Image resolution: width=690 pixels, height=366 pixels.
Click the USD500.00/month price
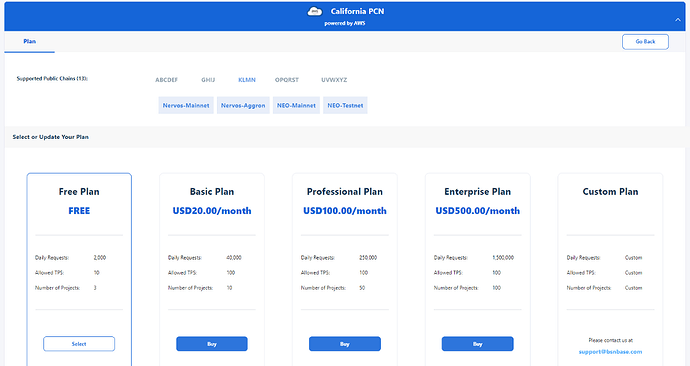click(477, 211)
